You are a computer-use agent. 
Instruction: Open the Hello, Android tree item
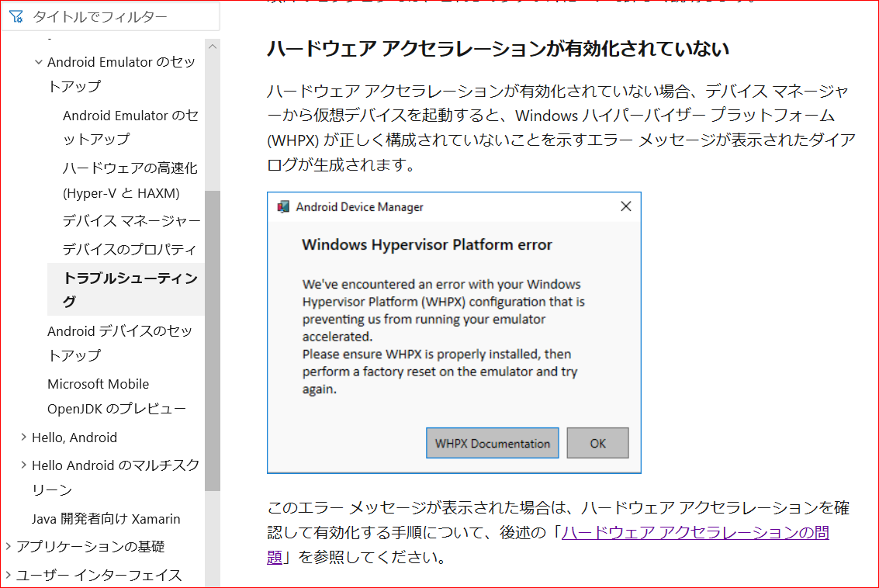pos(74,438)
